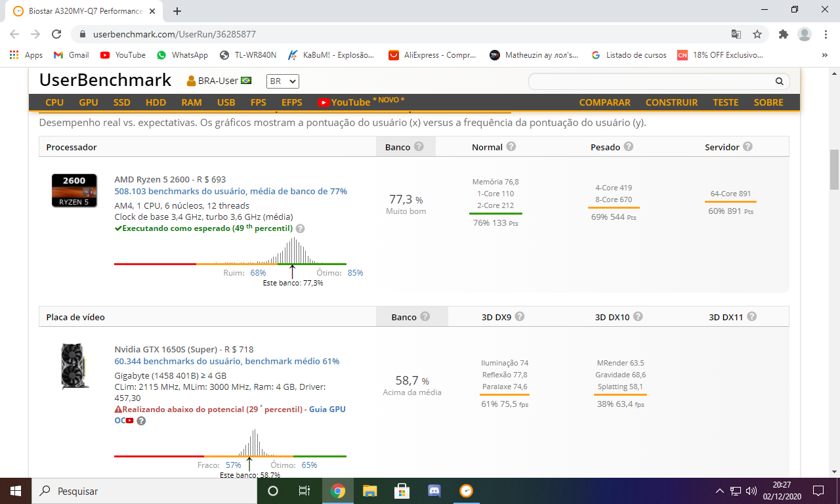
Task: Click the browser forward arrow
Action: [x=35, y=34]
